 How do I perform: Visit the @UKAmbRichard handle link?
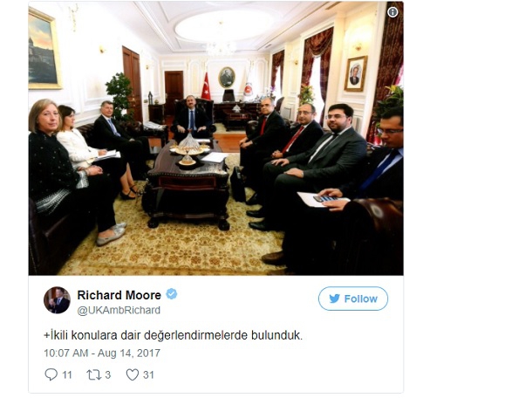click(119, 311)
